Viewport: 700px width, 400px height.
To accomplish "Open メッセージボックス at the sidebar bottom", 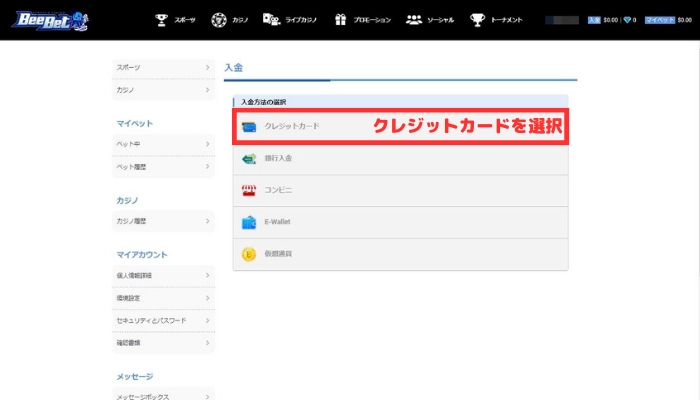I will tap(163, 395).
